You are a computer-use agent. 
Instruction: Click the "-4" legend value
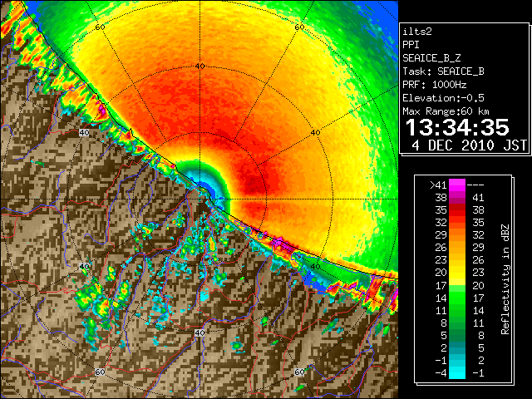[441, 373]
